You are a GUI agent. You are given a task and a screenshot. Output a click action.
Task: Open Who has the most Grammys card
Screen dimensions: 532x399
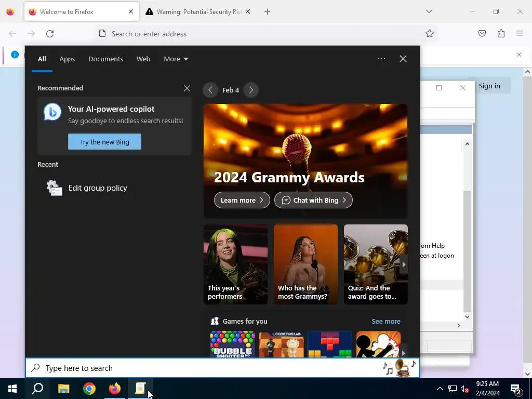pyautogui.click(x=305, y=264)
